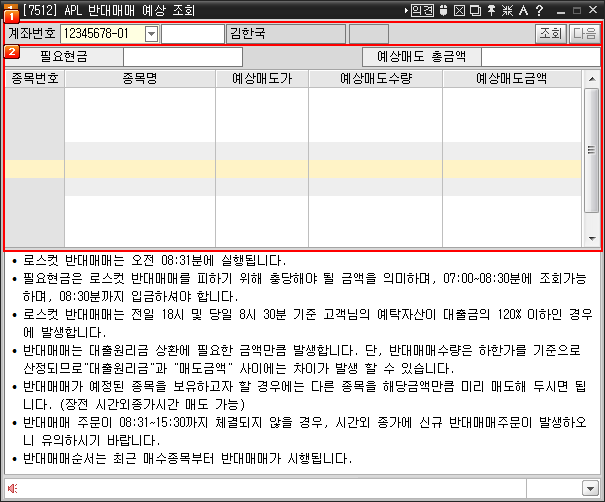Image resolution: width=605 pixels, height=502 pixels.
Task: Click the mouse icon in title bar
Action: [x=443, y=10]
